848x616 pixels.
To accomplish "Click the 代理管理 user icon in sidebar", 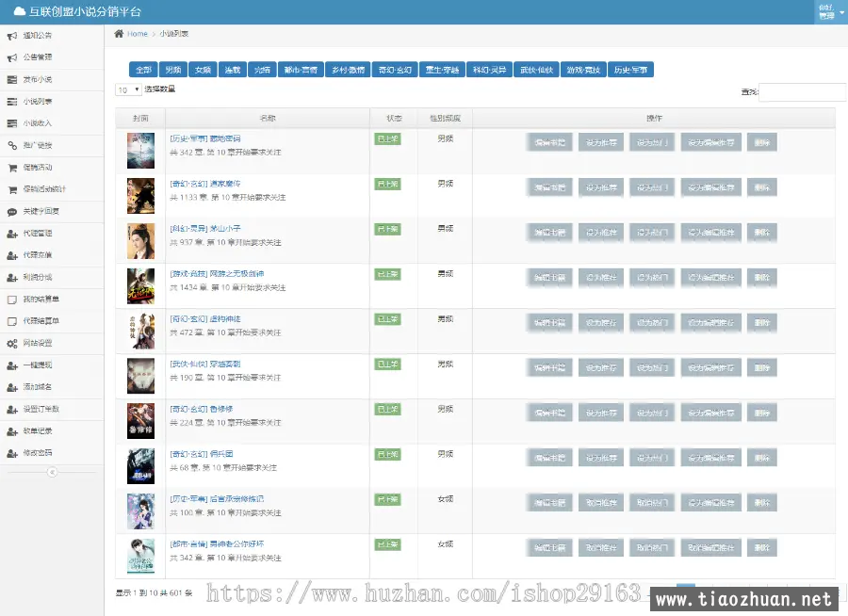I will coord(12,234).
